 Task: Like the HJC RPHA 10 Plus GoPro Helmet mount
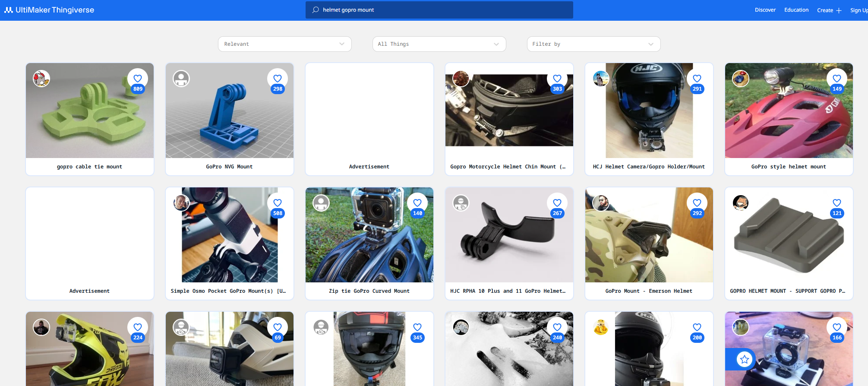pyautogui.click(x=557, y=203)
